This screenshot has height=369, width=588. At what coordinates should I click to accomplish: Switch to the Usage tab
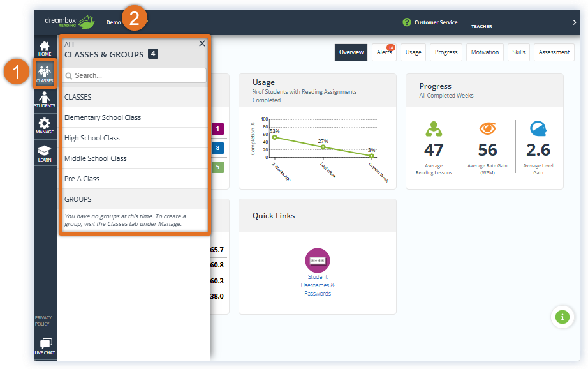coord(413,52)
